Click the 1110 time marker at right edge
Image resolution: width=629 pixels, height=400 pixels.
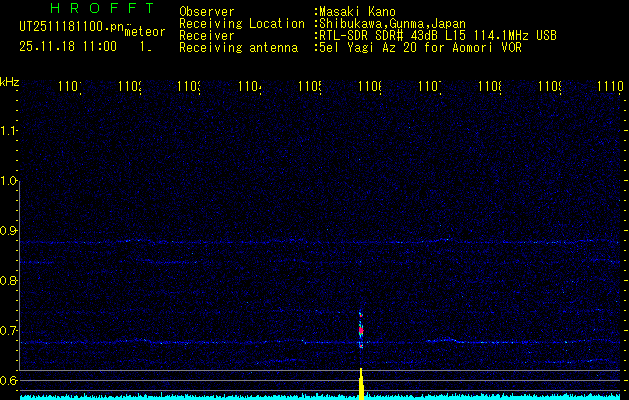tap(608, 88)
